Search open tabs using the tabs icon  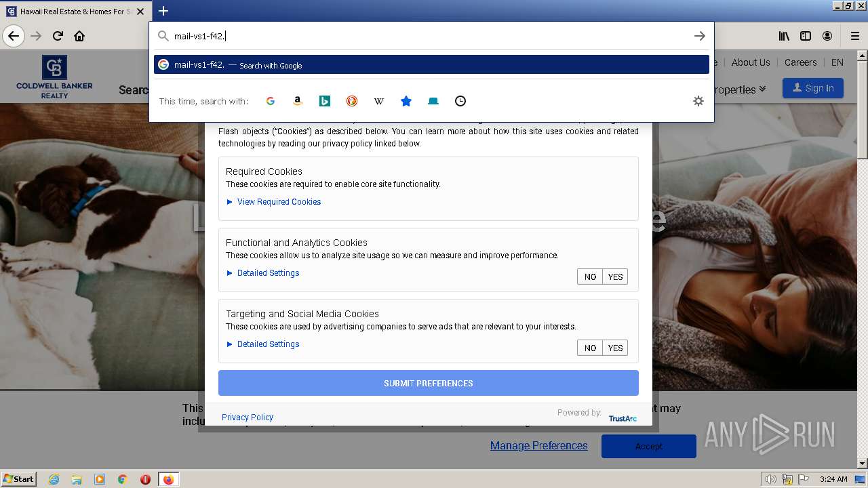pyautogui.click(x=433, y=101)
